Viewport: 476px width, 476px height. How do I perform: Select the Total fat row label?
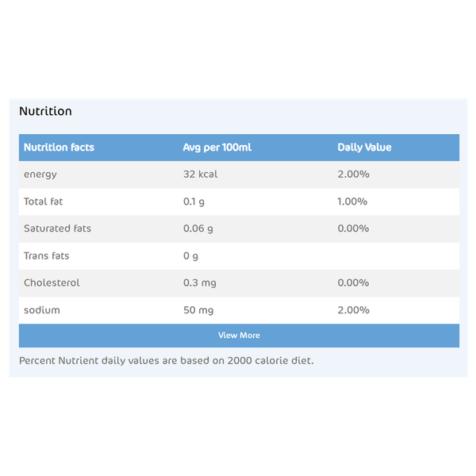click(x=43, y=202)
